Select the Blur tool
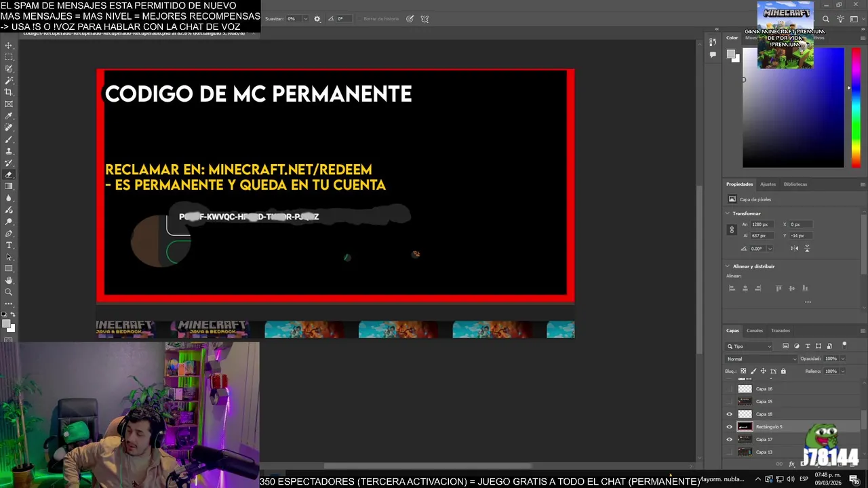The image size is (868, 488). [x=9, y=198]
